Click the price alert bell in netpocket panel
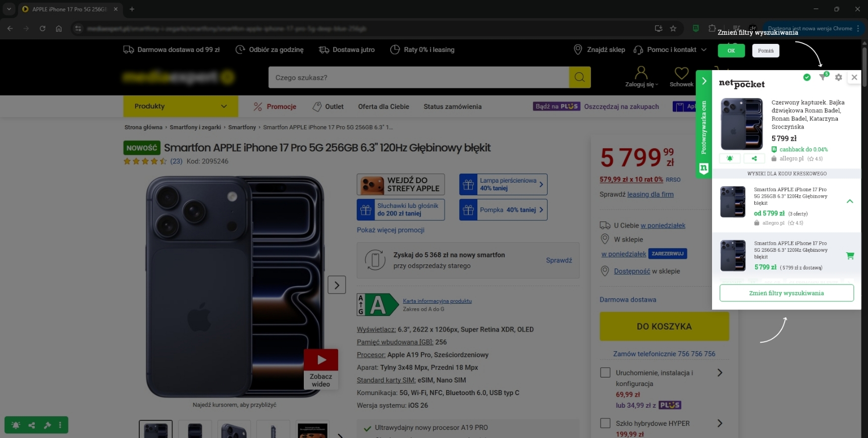This screenshot has height=438, width=868. coord(730,158)
